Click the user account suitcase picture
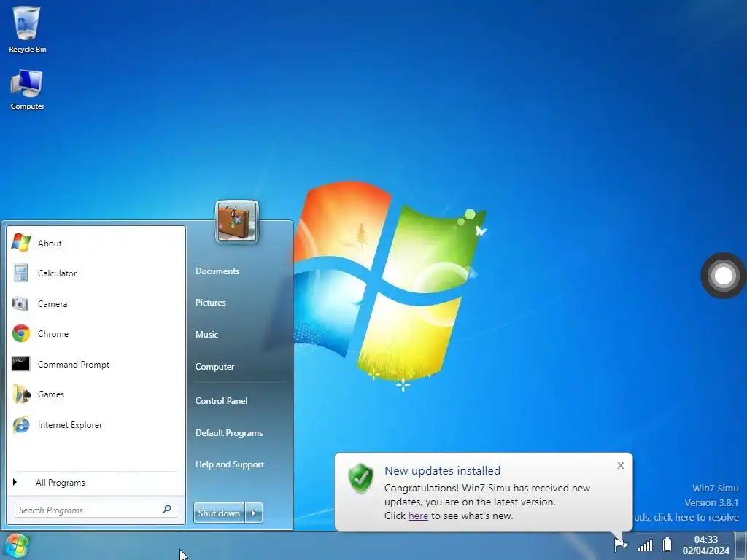This screenshot has width=747, height=560. click(x=237, y=222)
